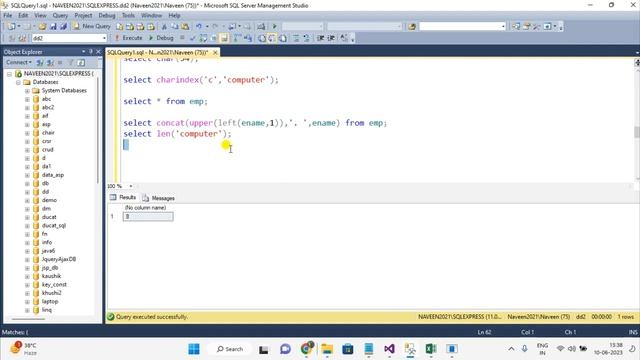Select the result cell containing 8

[x=148, y=217]
